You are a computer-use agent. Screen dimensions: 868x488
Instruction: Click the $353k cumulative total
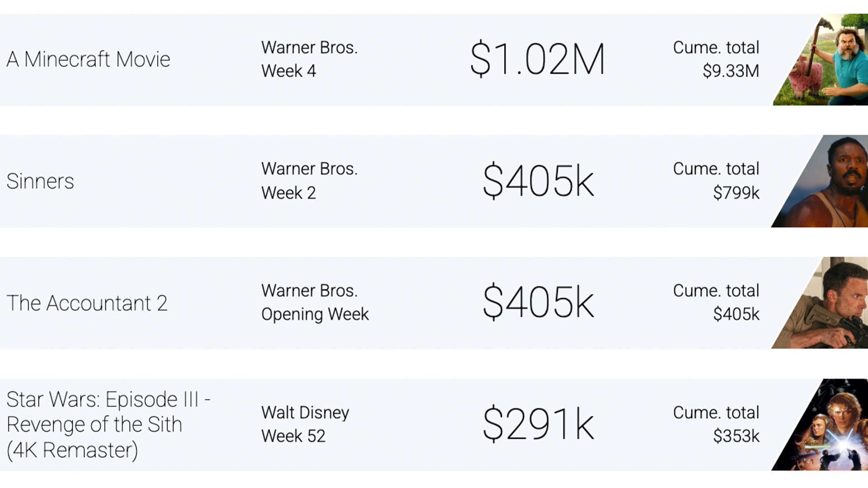click(736, 436)
